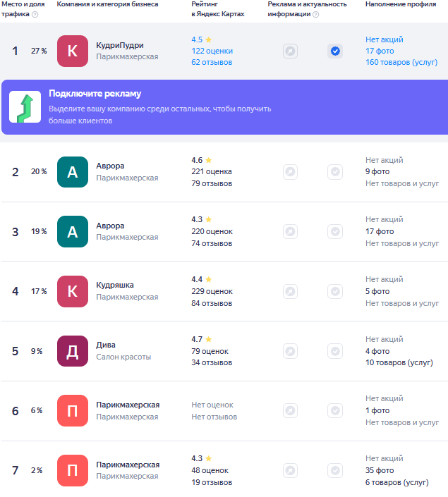Click the '229 оценок' text
Viewport: 448px width, 497px height.
pos(212,291)
